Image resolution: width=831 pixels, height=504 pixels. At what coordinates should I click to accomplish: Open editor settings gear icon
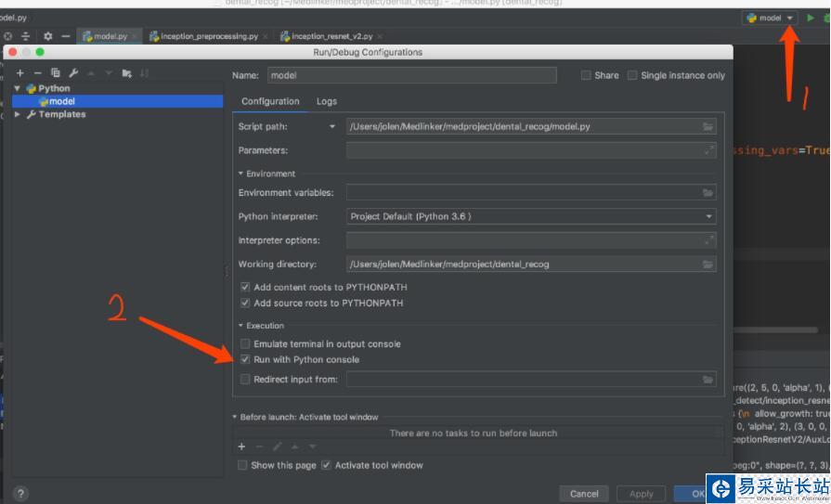[x=47, y=36]
